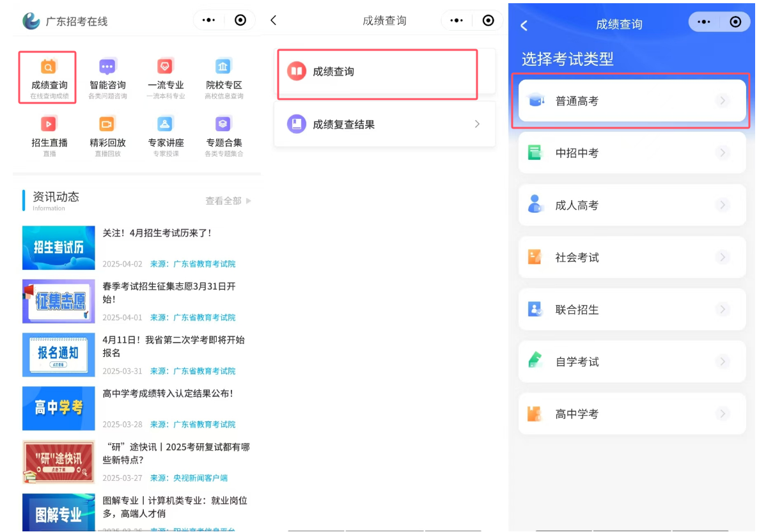766x532 pixels.
Task: Click chevron arrow beside 中招中考
Action: click(x=723, y=153)
